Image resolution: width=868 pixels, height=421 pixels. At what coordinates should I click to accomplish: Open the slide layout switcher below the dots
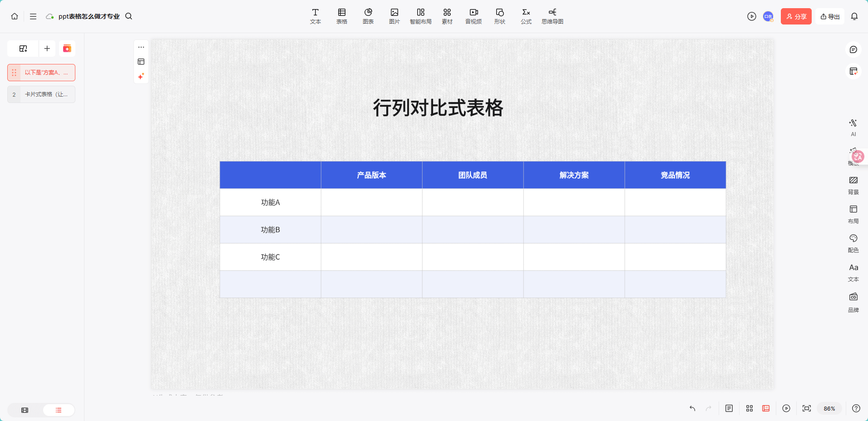click(141, 61)
